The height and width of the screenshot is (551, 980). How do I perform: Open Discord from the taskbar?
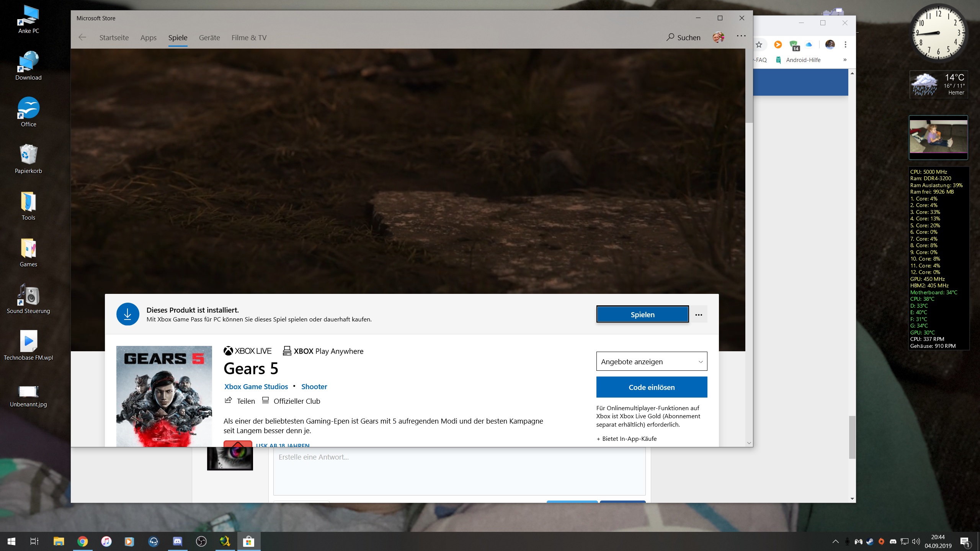point(177,541)
